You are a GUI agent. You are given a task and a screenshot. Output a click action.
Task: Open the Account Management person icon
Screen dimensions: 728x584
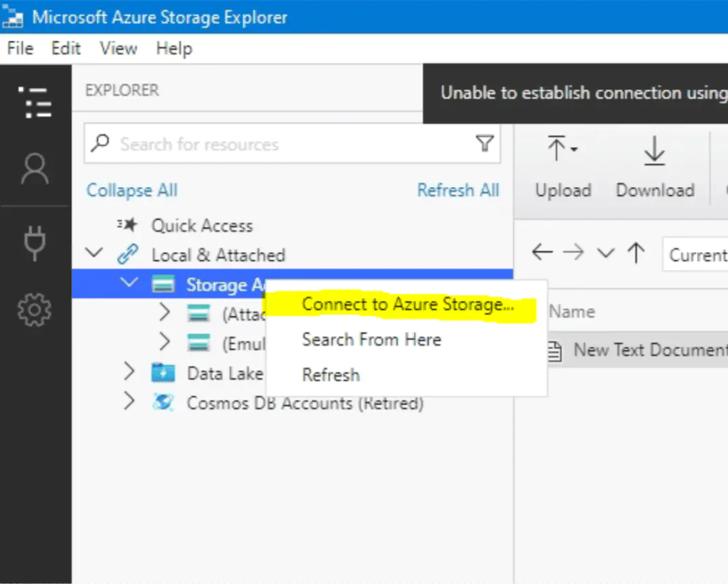click(35, 169)
